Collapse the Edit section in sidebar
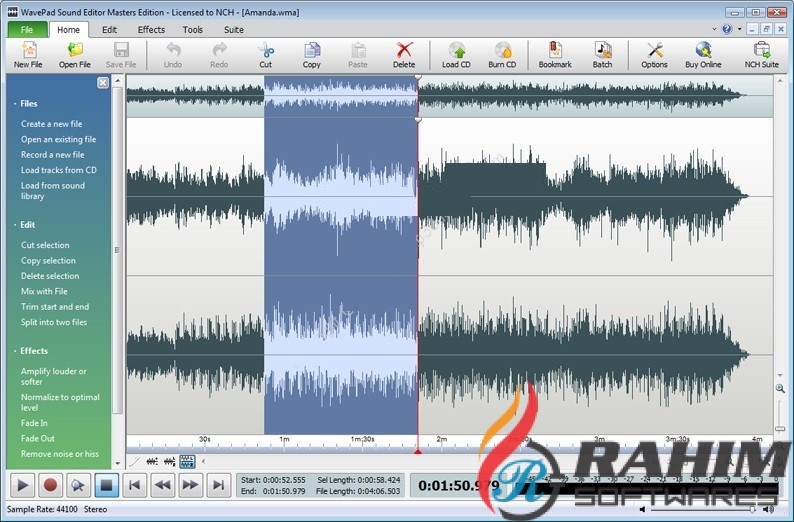Image resolution: width=794 pixels, height=522 pixels. coord(24,225)
